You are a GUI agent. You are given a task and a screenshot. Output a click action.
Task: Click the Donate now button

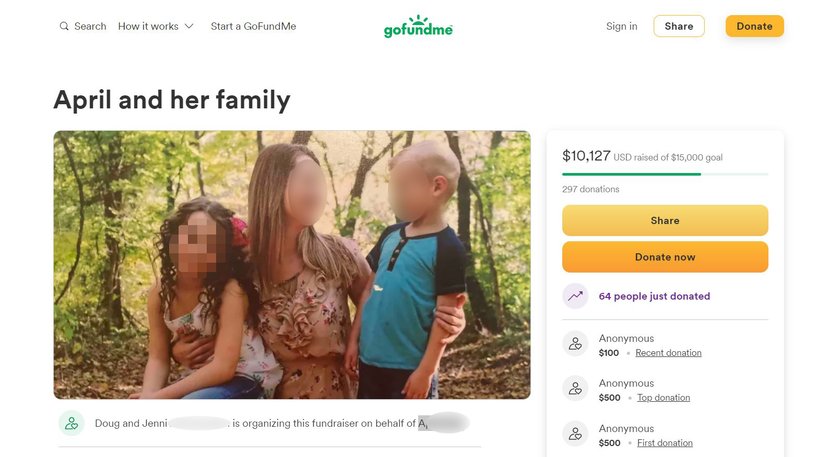coord(665,257)
